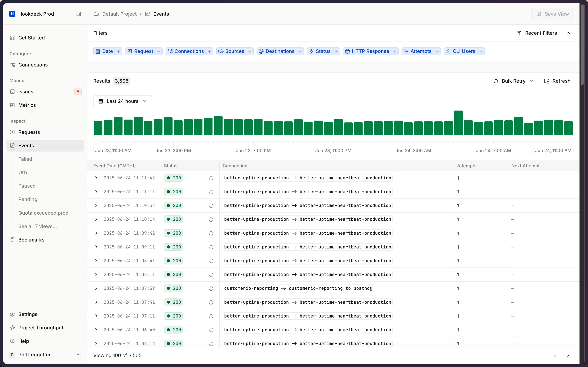Add a Connections filter via its plus icon
Viewport: 588px width, 367px height.
tap(209, 51)
